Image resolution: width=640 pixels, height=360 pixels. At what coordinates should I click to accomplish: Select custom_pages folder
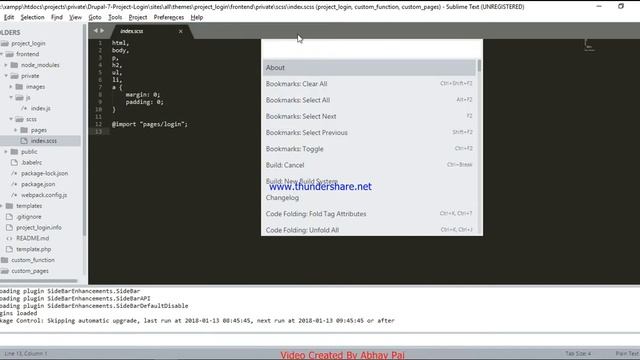click(30, 271)
